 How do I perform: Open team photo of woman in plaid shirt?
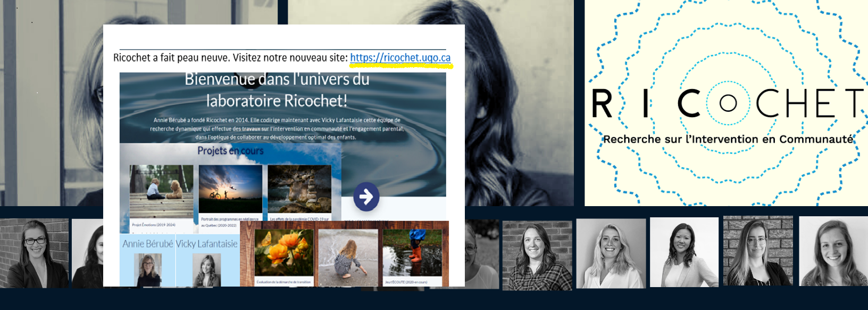click(x=537, y=255)
